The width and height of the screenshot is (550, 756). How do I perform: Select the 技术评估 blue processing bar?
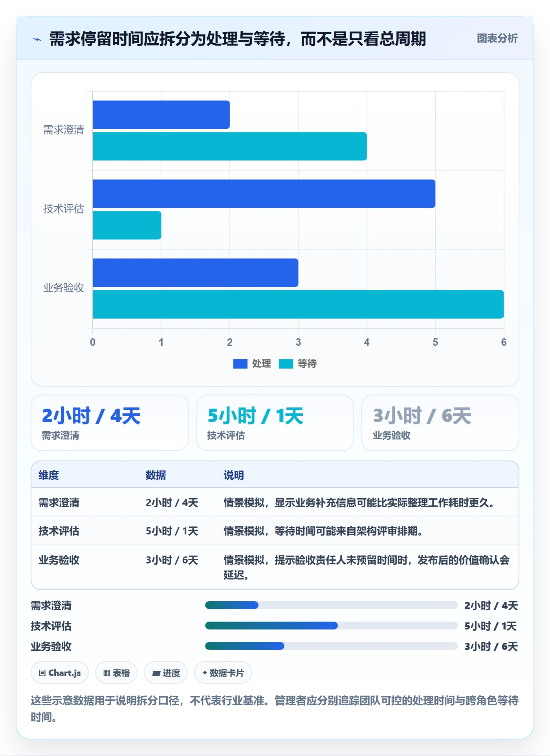[264, 194]
